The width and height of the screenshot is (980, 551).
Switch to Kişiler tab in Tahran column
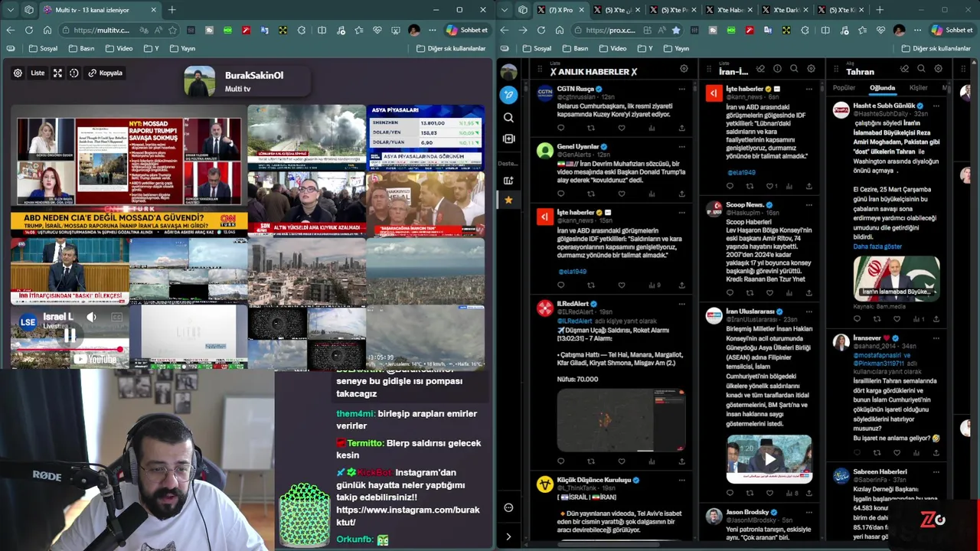[x=918, y=88]
